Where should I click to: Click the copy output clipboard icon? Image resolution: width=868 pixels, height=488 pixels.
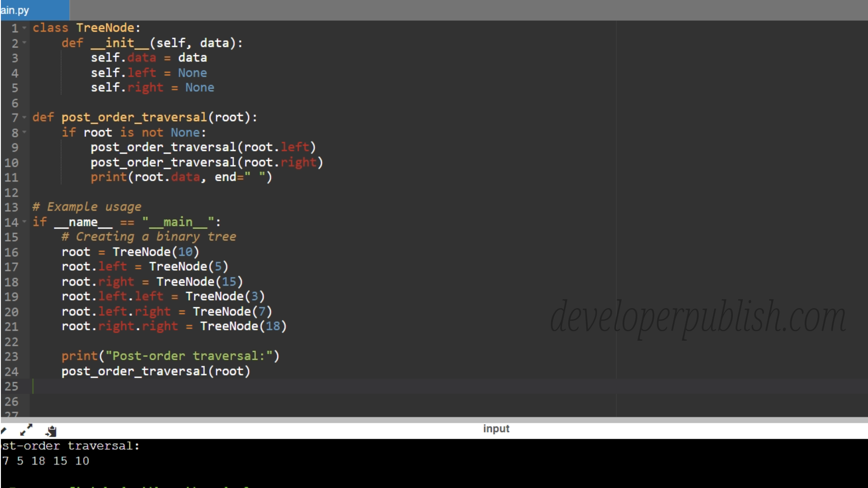pyautogui.click(x=52, y=431)
